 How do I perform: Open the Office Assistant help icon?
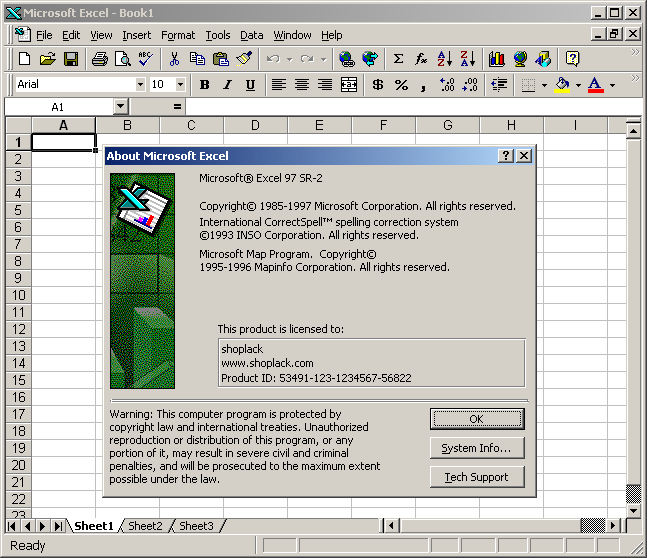(x=572, y=59)
